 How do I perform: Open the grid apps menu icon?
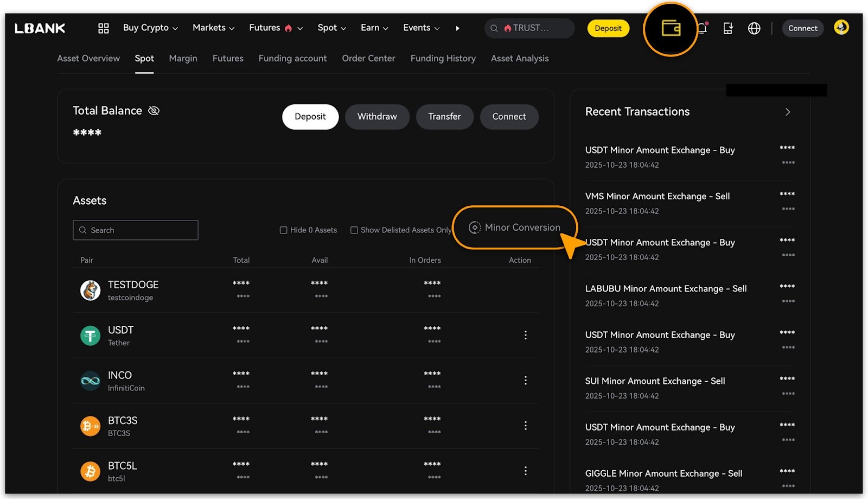104,28
